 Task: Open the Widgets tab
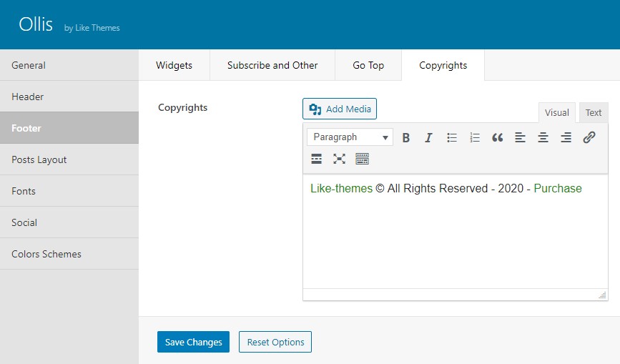click(x=174, y=65)
